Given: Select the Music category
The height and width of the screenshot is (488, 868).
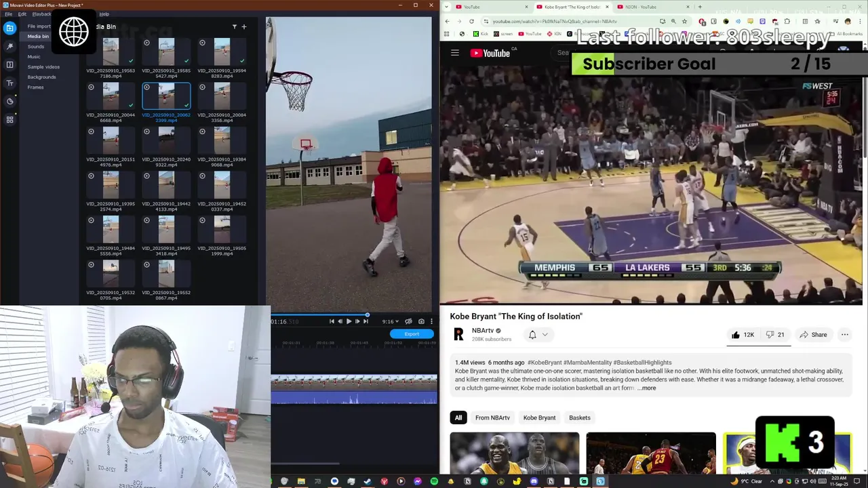Looking at the screenshot, I should 34,57.
